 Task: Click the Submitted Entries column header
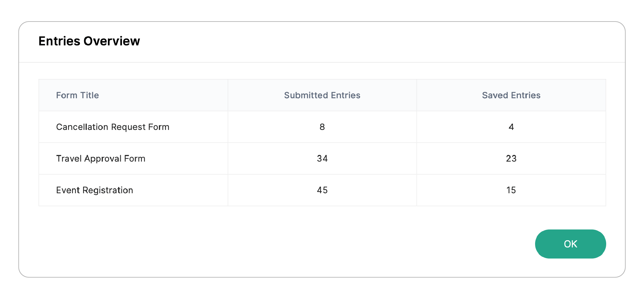tap(322, 95)
